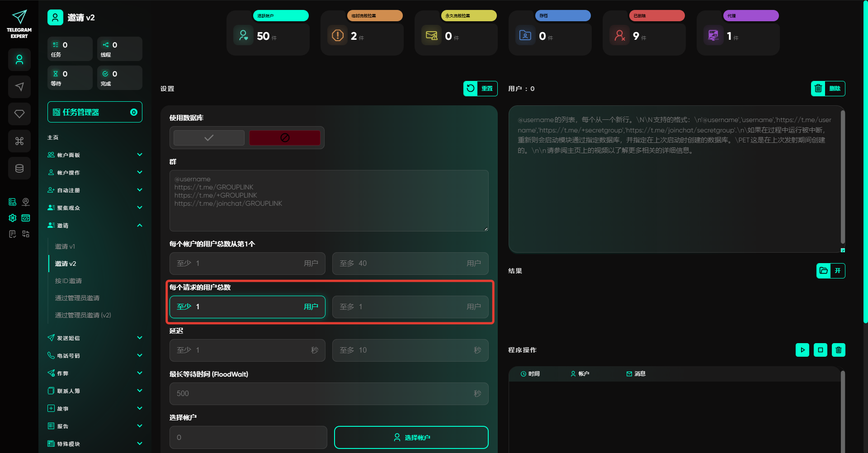This screenshot has height=453, width=868.
Task: Select the database icon in left sidebar
Action: tap(19, 168)
